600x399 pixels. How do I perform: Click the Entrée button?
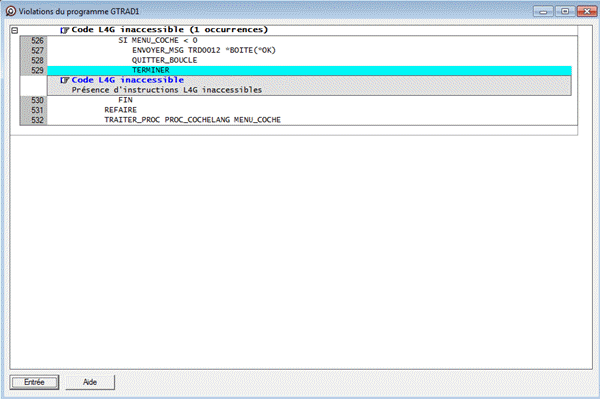[x=34, y=382]
